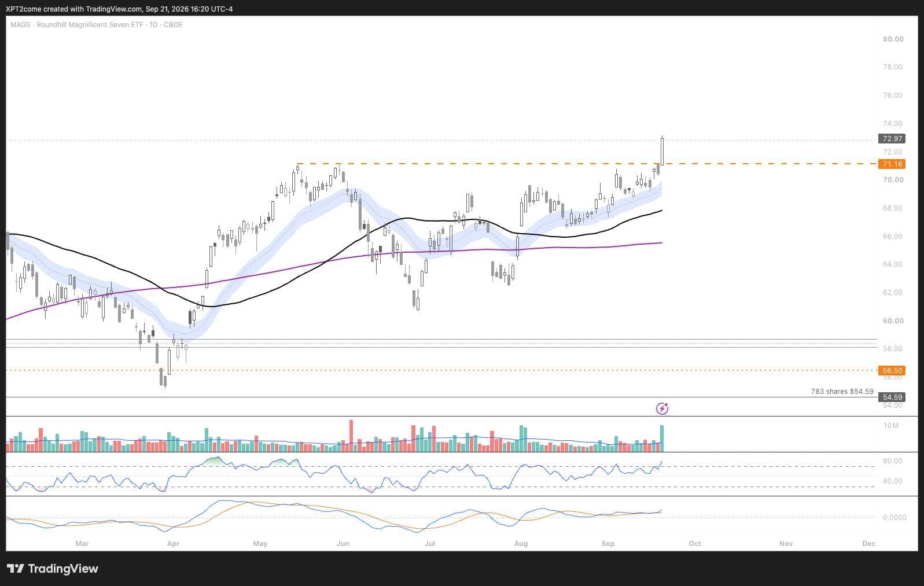Click the 68.00 price axis label
The width and height of the screenshot is (924, 586).
893,208
